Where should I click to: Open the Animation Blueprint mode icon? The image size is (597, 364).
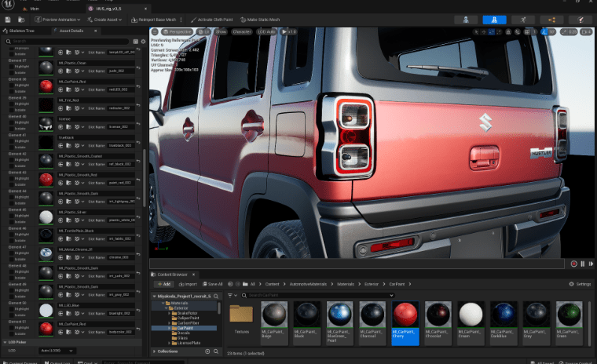point(551,20)
